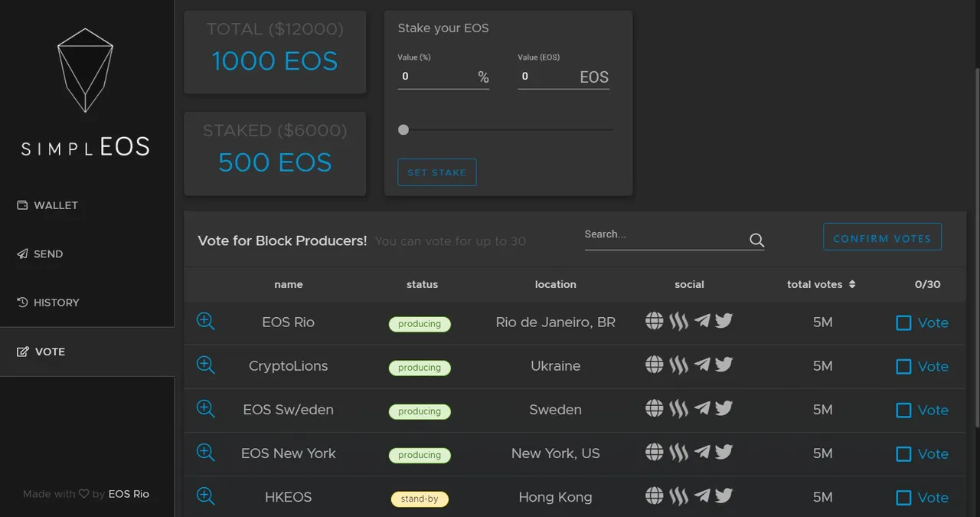Click the Hong Kong location cell

tap(555, 497)
